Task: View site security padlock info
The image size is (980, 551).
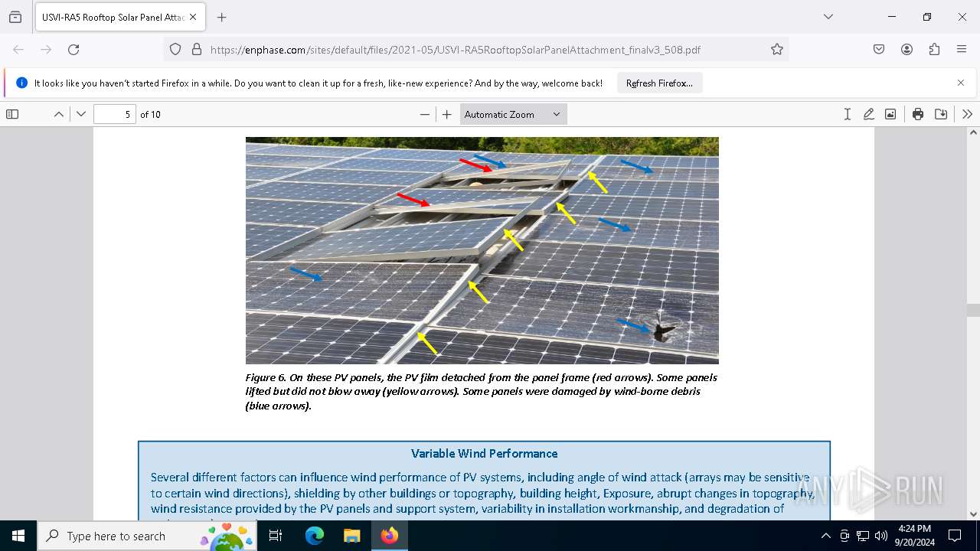Action: [x=196, y=49]
